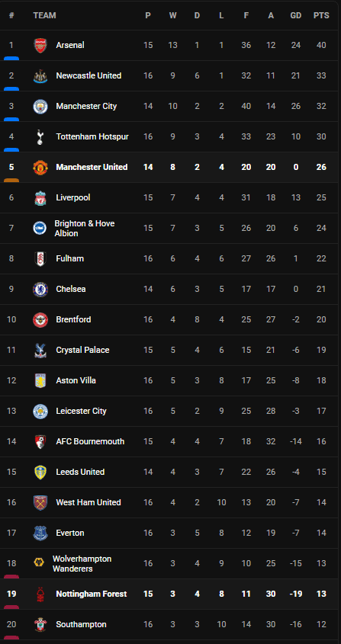
Task: Select the Liverpool crest icon
Action: 40,197
